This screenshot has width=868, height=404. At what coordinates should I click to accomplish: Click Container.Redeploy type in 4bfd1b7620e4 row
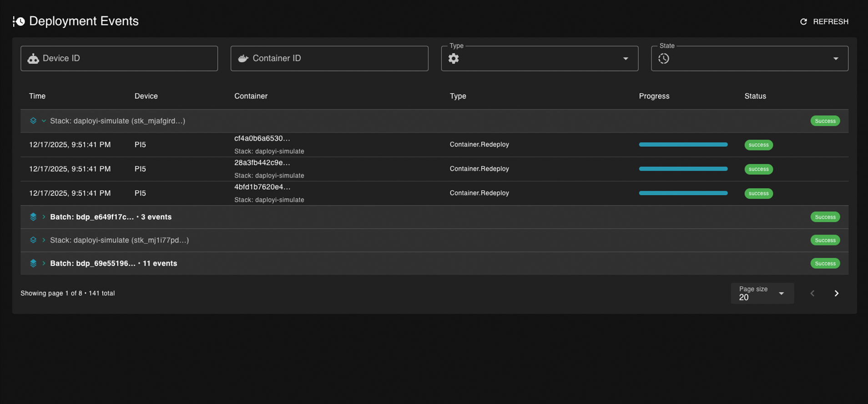pos(479,193)
